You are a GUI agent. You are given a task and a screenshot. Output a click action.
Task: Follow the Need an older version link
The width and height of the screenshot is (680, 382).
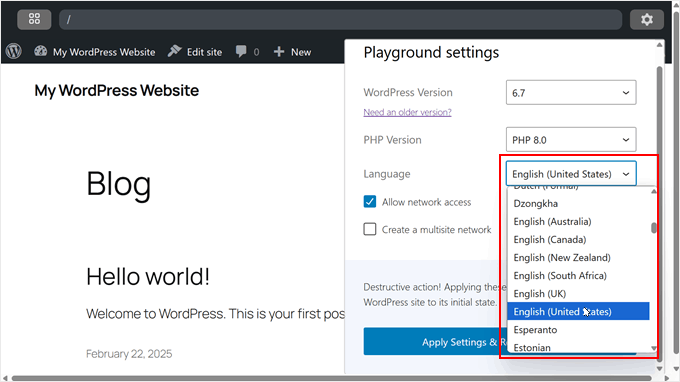tap(407, 112)
